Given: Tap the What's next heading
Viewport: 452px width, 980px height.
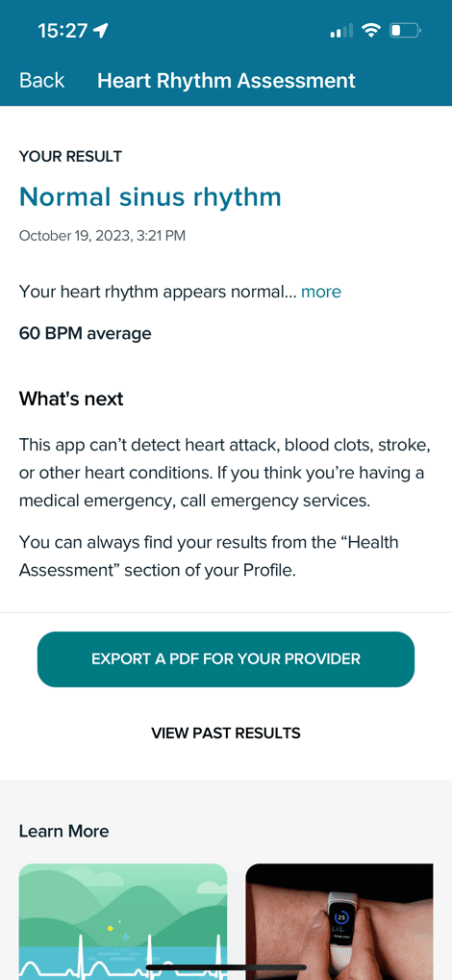Looking at the screenshot, I should pyautogui.click(x=71, y=399).
